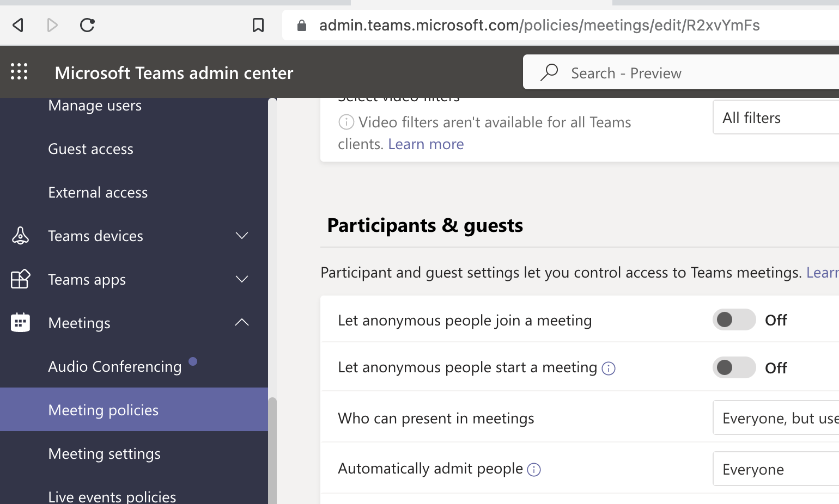The image size is (839, 504).
Task: Click the Teams apps label
Action: 87,280
